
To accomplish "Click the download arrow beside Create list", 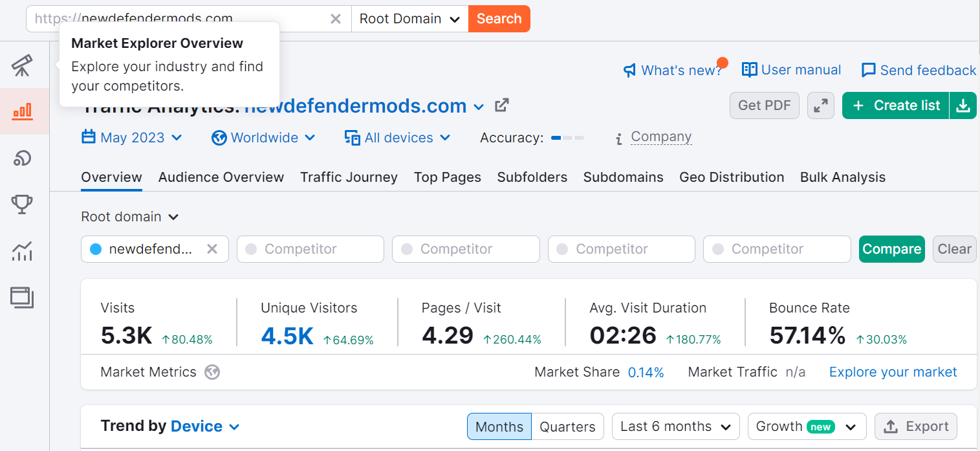I will [x=963, y=105].
